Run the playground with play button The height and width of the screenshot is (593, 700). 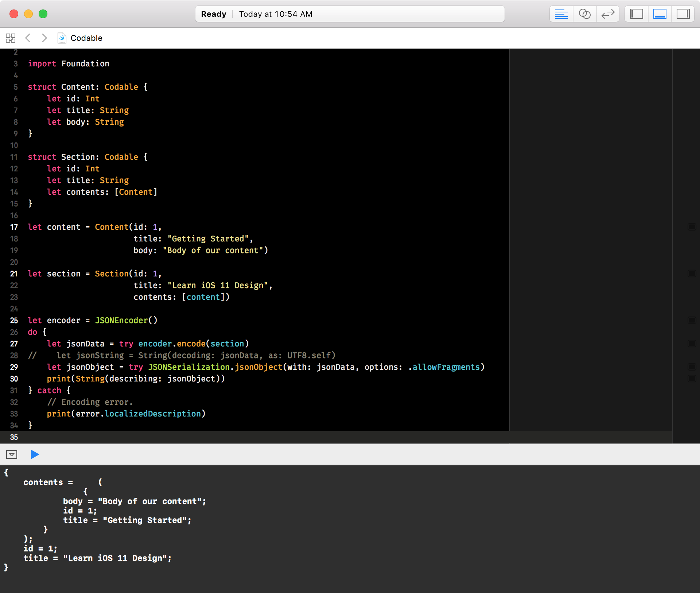pyautogui.click(x=35, y=454)
